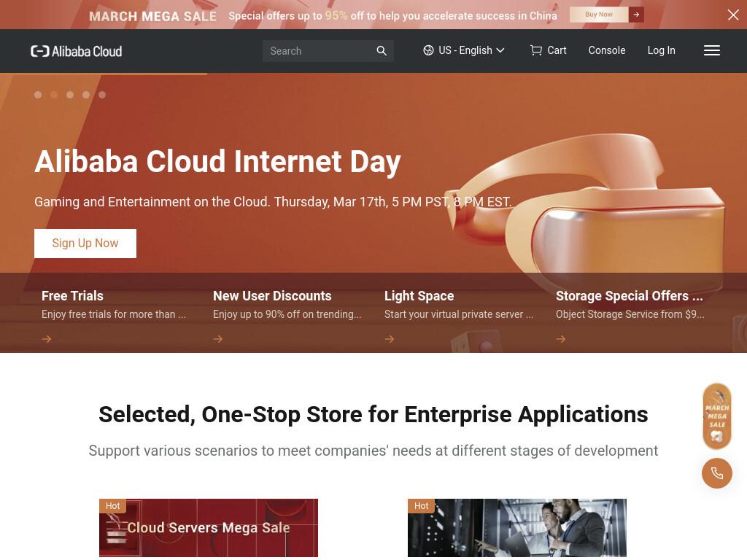Select the first carousel dot

coord(38,95)
